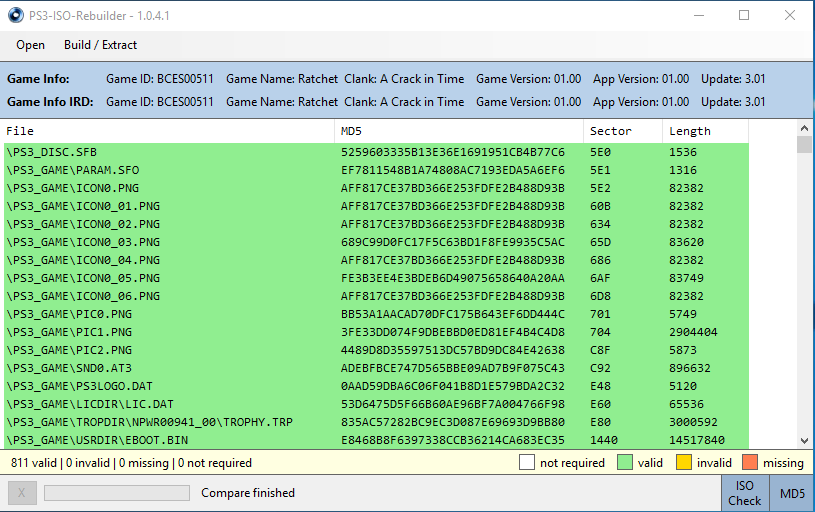Select the ICON0_01.PNG file row
The height and width of the screenshot is (512, 815).
[376, 206]
